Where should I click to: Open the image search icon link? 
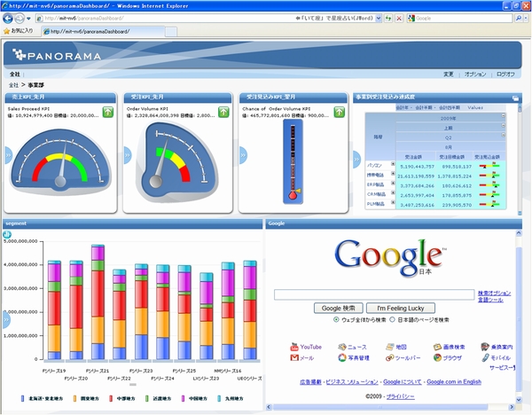pyautogui.click(x=437, y=347)
